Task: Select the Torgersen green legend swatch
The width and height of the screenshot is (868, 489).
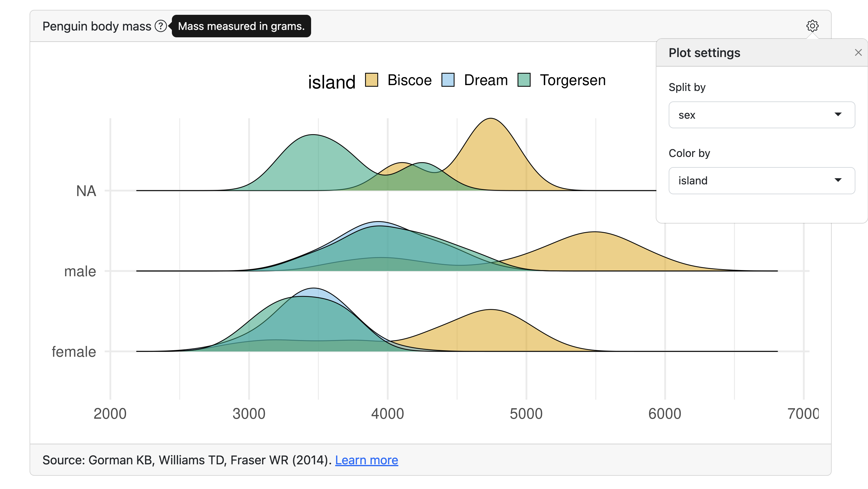Action: coord(524,80)
